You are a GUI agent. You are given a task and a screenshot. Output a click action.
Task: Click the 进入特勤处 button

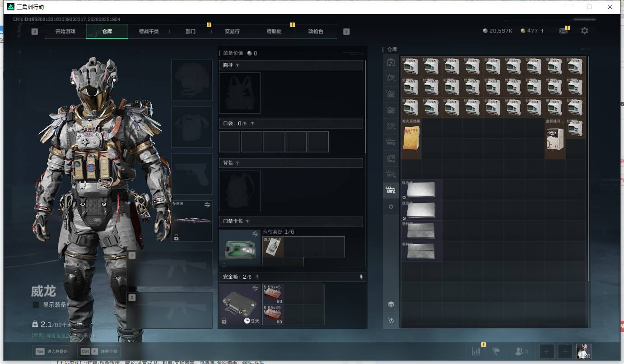[x=51, y=351]
